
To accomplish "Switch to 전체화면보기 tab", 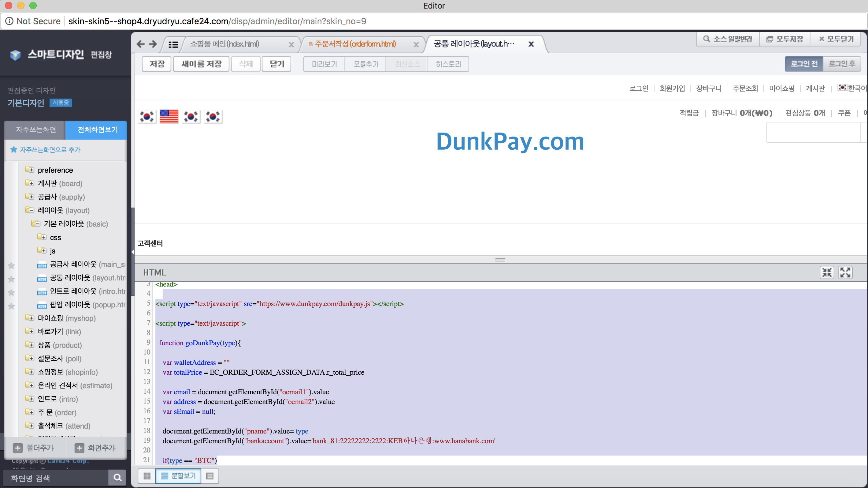I will (97, 130).
